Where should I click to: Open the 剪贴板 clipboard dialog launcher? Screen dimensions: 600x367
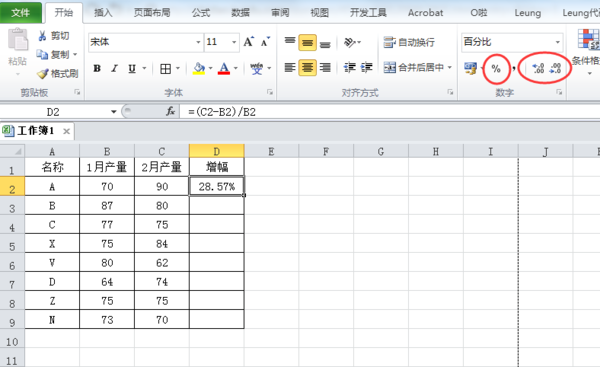pos(77,92)
